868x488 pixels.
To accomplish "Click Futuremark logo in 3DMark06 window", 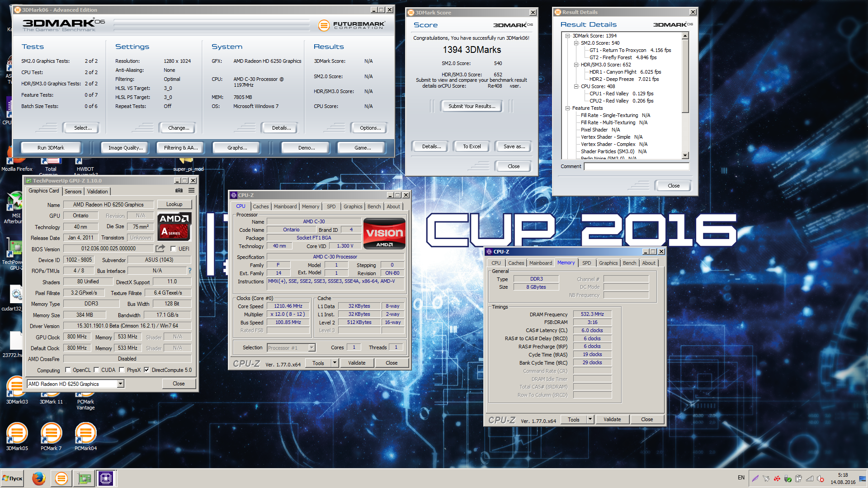I will coord(352,25).
